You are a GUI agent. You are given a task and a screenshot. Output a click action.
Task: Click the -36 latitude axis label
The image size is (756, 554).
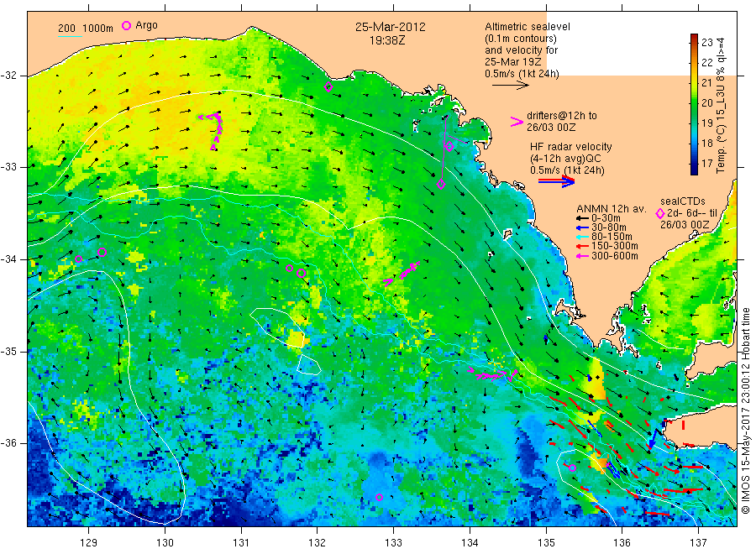click(x=8, y=443)
